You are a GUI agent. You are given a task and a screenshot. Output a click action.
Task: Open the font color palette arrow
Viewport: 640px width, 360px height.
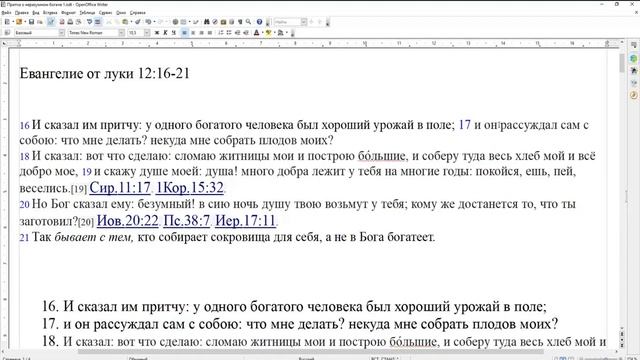point(262,33)
